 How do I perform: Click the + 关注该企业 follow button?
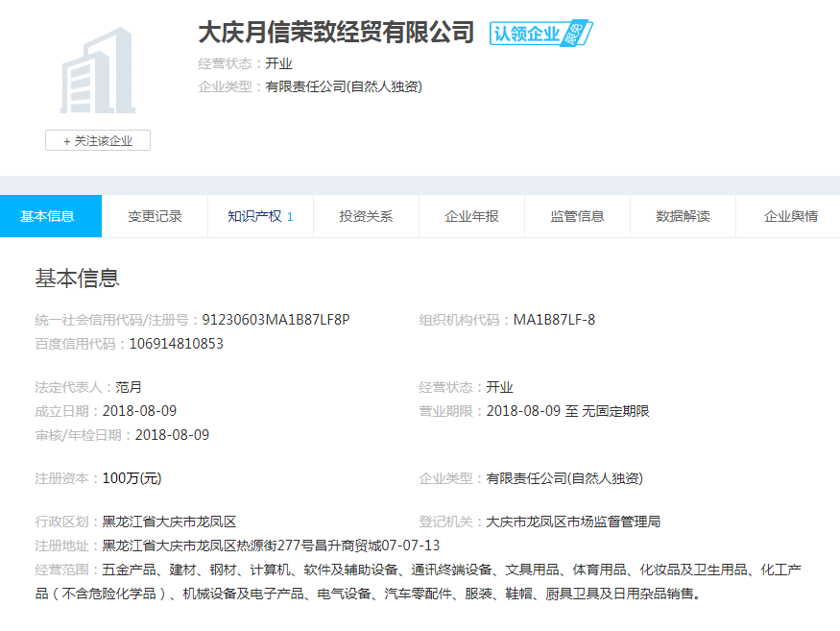coord(98,141)
